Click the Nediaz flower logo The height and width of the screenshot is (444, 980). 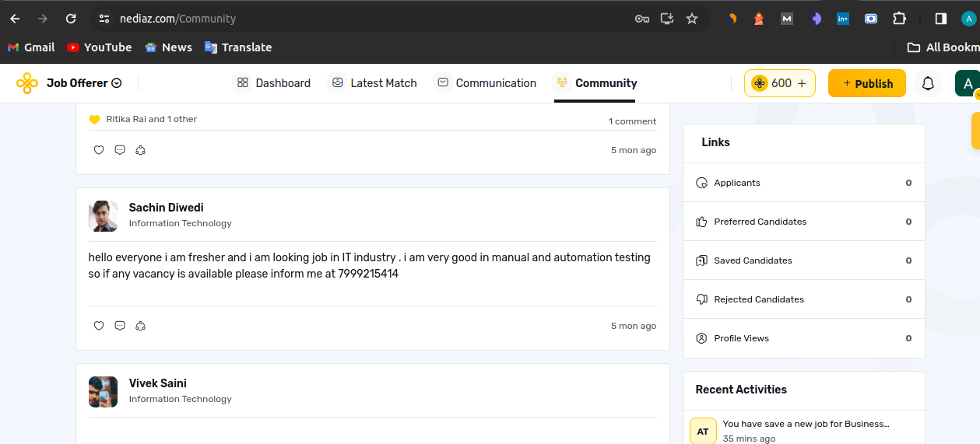pos(27,83)
